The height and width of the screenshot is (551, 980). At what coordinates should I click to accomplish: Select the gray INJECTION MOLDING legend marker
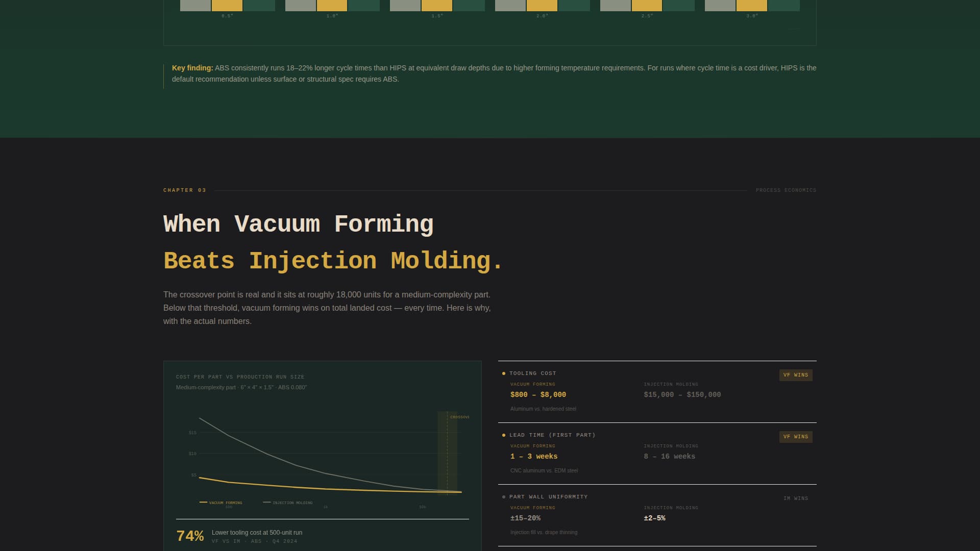click(x=266, y=503)
